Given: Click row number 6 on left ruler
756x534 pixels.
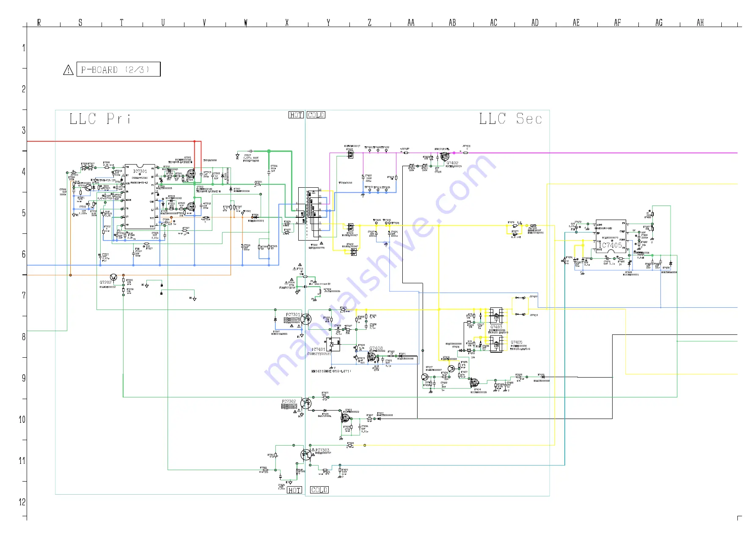Looking at the screenshot, I should pos(24,254).
